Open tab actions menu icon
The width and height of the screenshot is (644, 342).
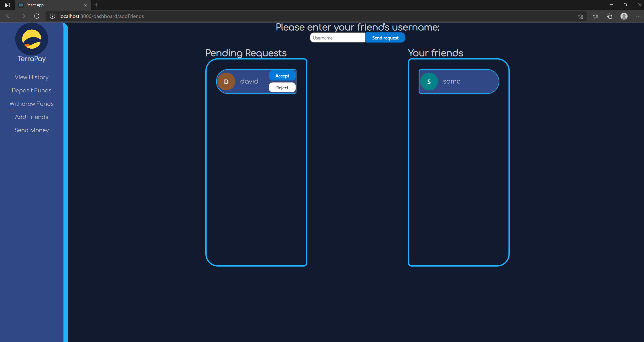(8, 5)
